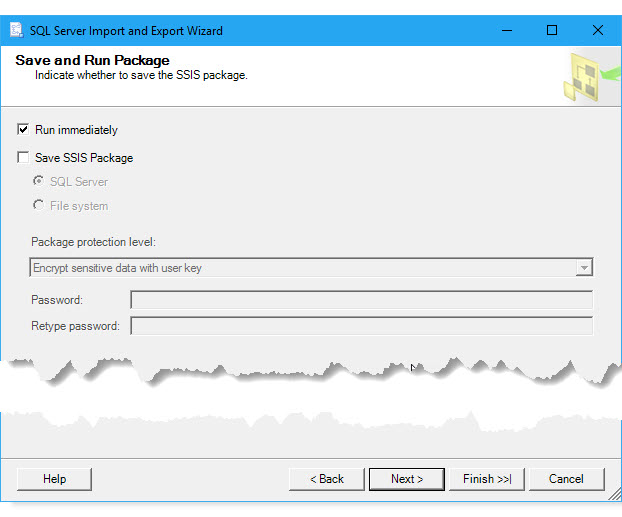The height and width of the screenshot is (517, 622).
Task: Open the Package protection level dropdown
Action: point(583,268)
